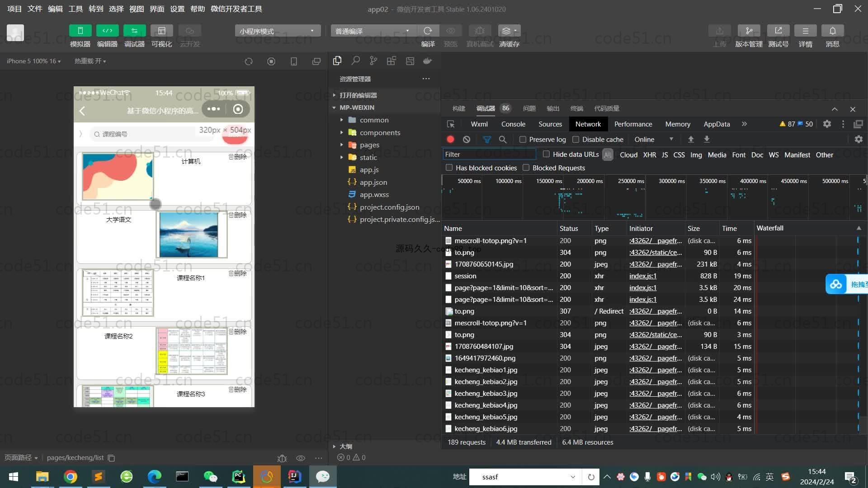Toggle the debugger panel button
The height and width of the screenshot is (488, 868).
pyautogui.click(x=135, y=31)
